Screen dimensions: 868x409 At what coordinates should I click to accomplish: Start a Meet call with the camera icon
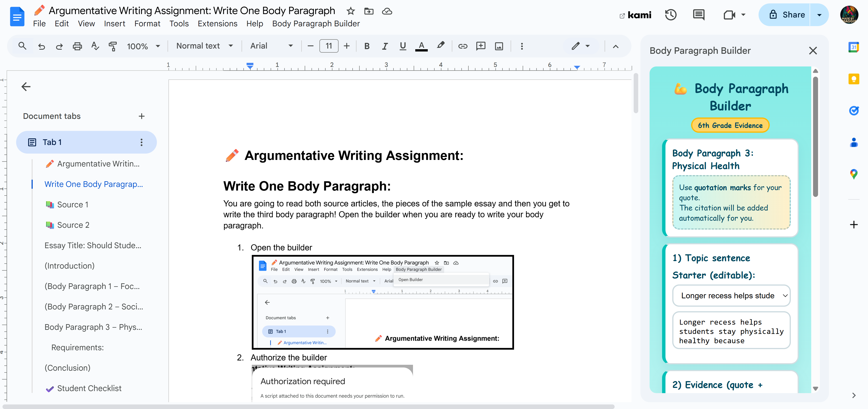730,15
